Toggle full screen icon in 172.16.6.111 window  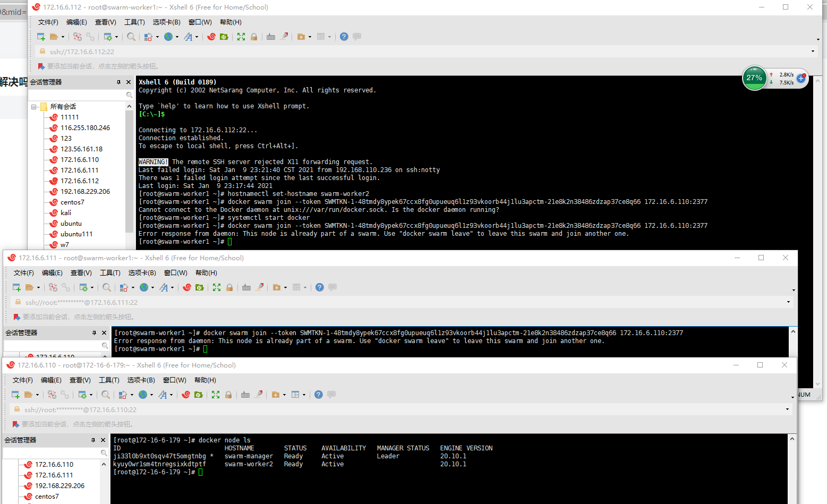coord(217,287)
